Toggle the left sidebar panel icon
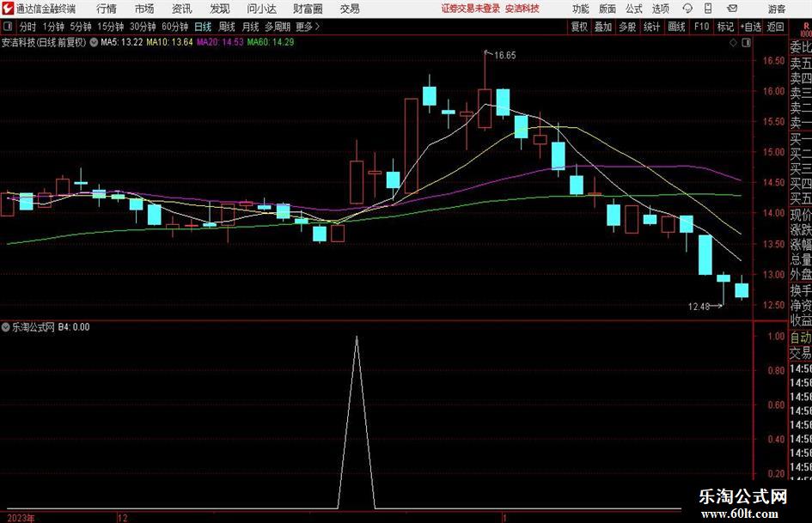Screen dimensions: 812x523 (8, 27)
